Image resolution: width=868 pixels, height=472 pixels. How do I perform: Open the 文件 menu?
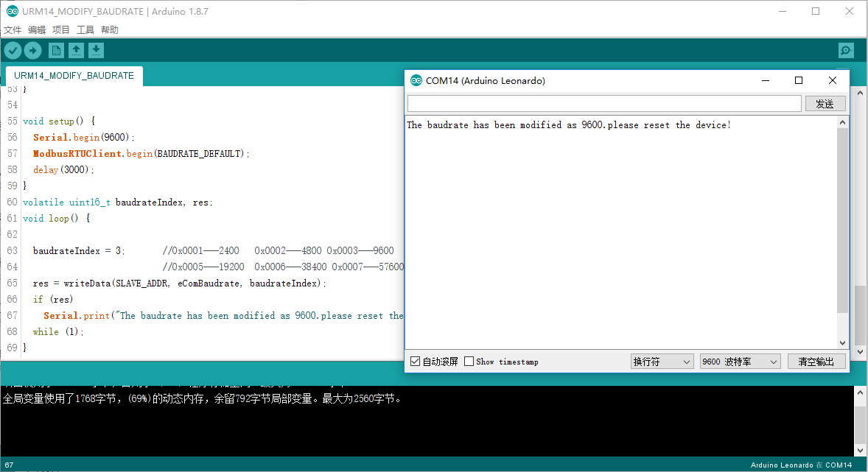(x=13, y=30)
